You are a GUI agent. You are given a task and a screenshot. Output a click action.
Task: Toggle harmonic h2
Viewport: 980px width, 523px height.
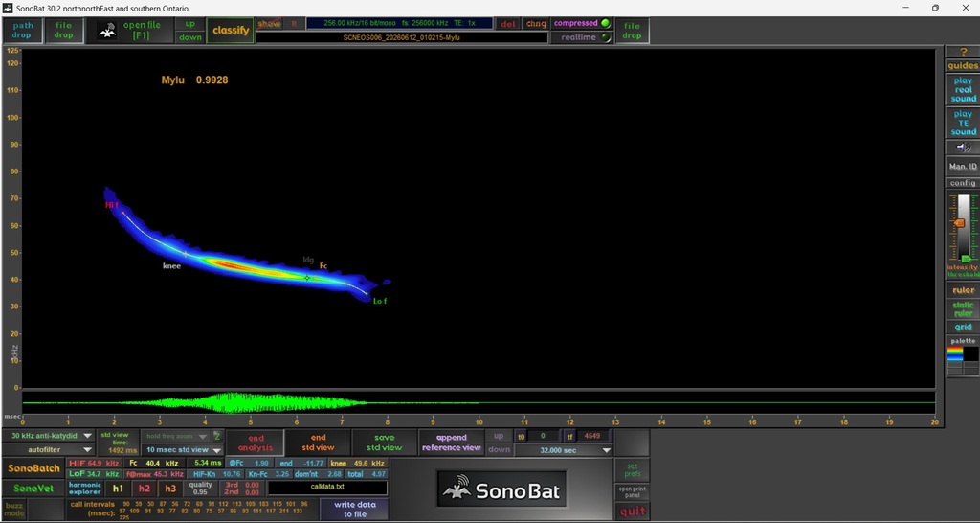pos(145,489)
